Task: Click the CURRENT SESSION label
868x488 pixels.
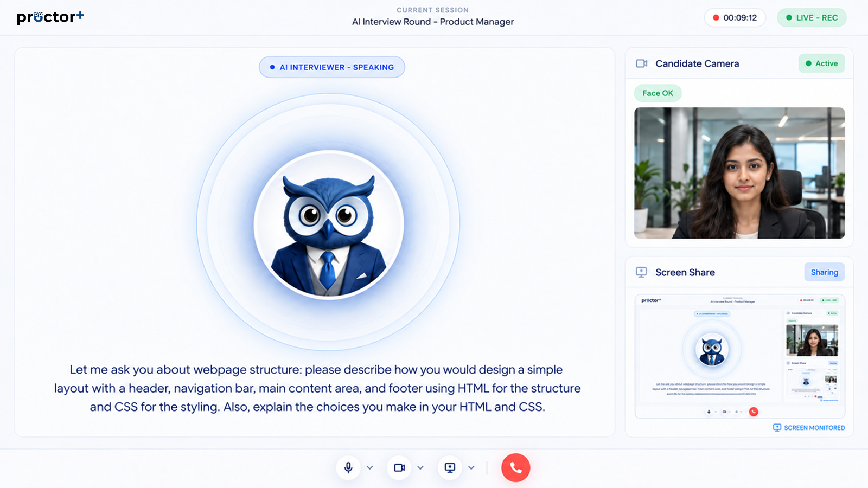Action: tap(432, 10)
